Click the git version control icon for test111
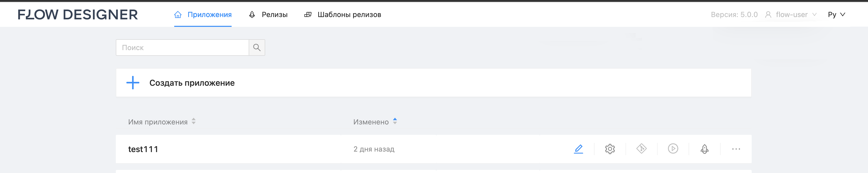 point(642,148)
